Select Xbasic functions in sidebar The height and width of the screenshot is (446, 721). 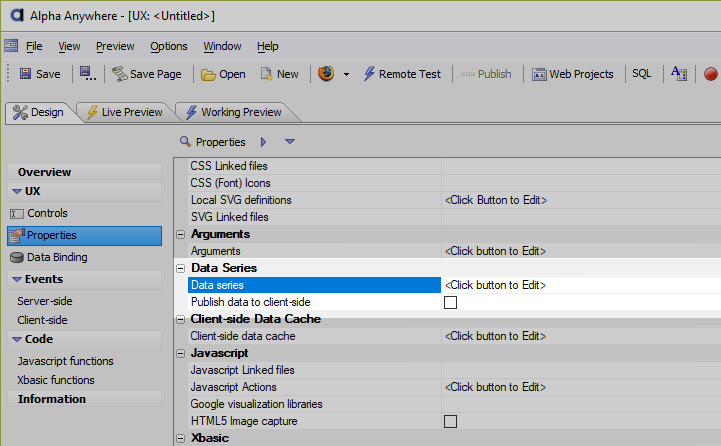[56, 380]
